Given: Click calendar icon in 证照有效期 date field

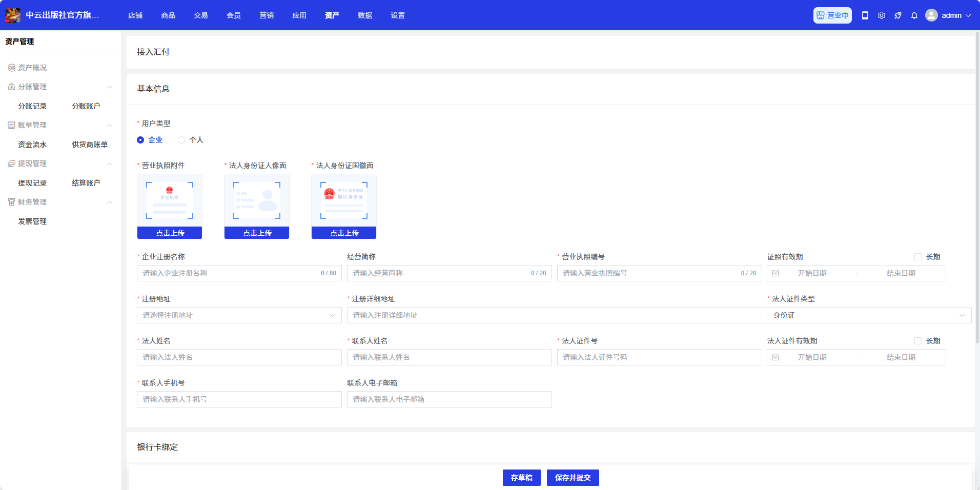Looking at the screenshot, I should (x=775, y=274).
